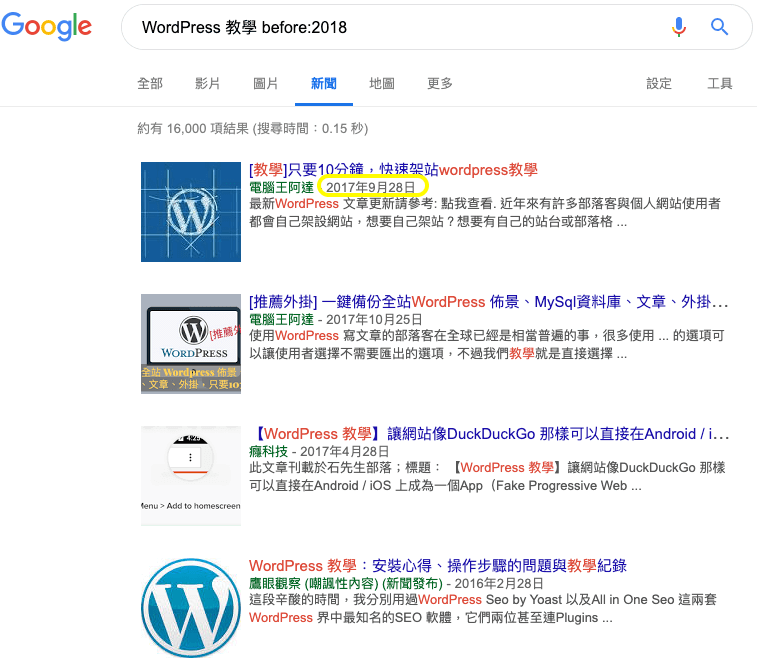Open result WordPress 教學：安裝心得

[437, 565]
